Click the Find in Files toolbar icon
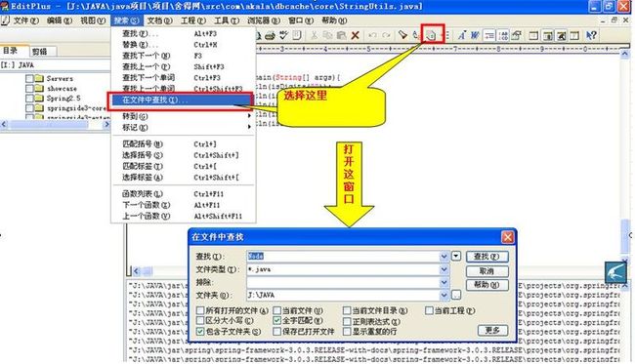 pyautogui.click(x=431, y=35)
